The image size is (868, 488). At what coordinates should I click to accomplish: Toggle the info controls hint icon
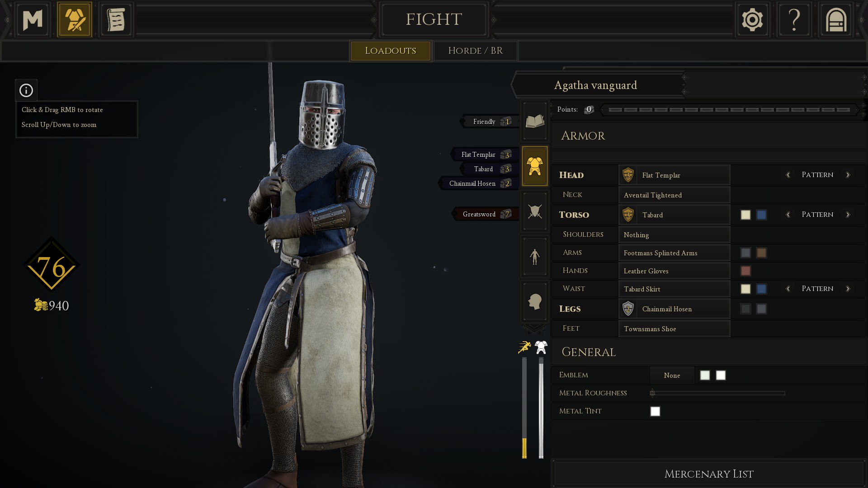tap(26, 90)
